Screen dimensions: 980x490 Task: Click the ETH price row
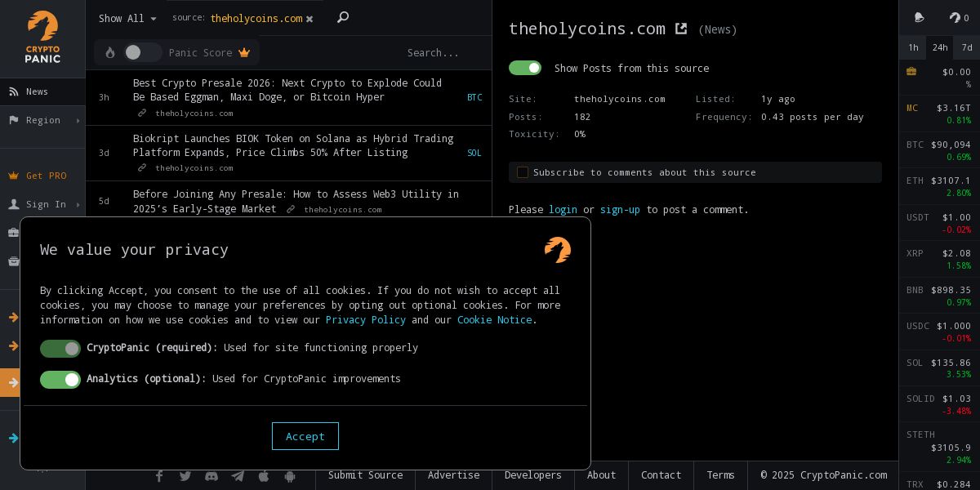[939, 186]
